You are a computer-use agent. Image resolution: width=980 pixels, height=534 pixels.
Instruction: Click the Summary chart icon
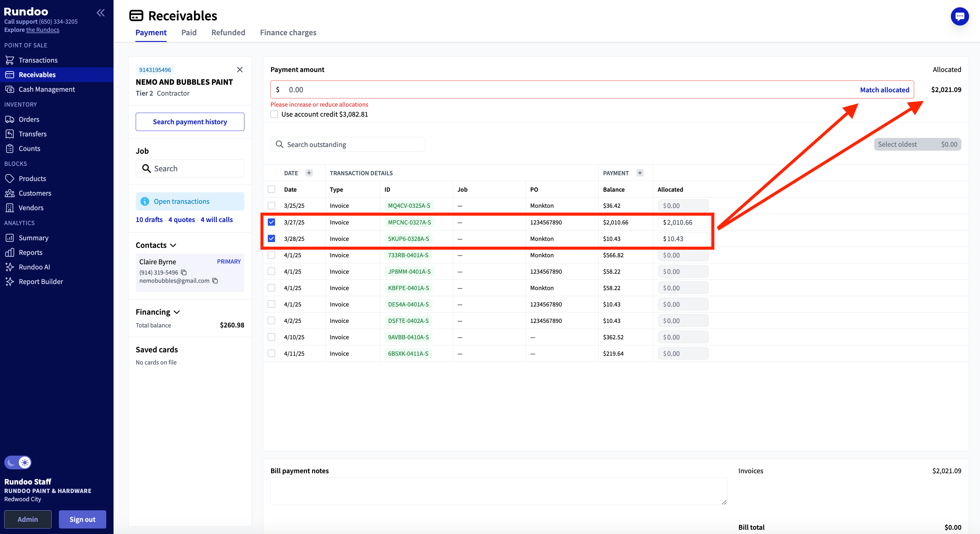click(x=9, y=238)
